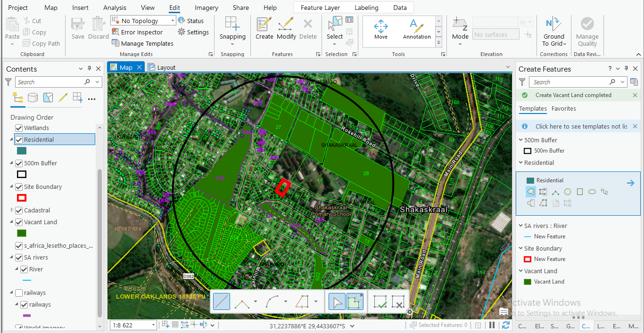Hide the Cadastral layer
Viewport: 644px width, 333px height.
click(19, 211)
